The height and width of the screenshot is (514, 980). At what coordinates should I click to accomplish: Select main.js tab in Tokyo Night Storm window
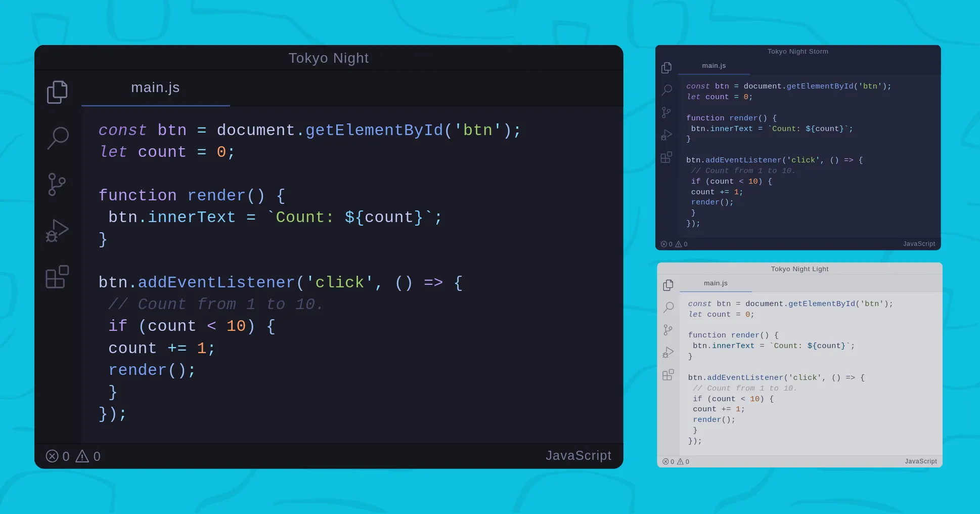pyautogui.click(x=714, y=66)
